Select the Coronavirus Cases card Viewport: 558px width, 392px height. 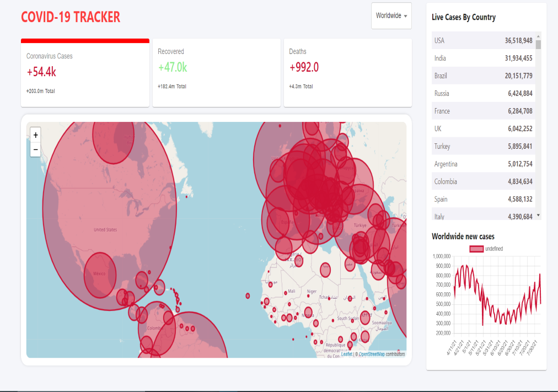pos(85,73)
